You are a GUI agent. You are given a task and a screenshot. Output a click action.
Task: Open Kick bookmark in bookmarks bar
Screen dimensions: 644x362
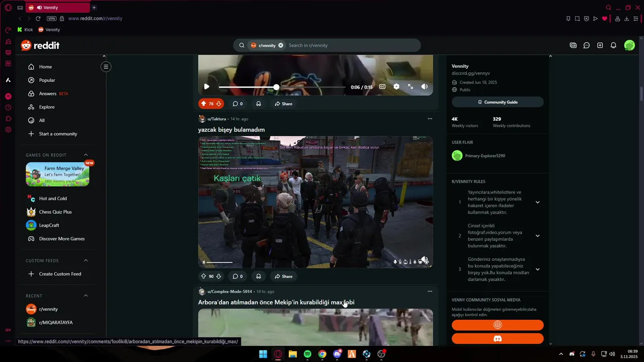(x=25, y=30)
